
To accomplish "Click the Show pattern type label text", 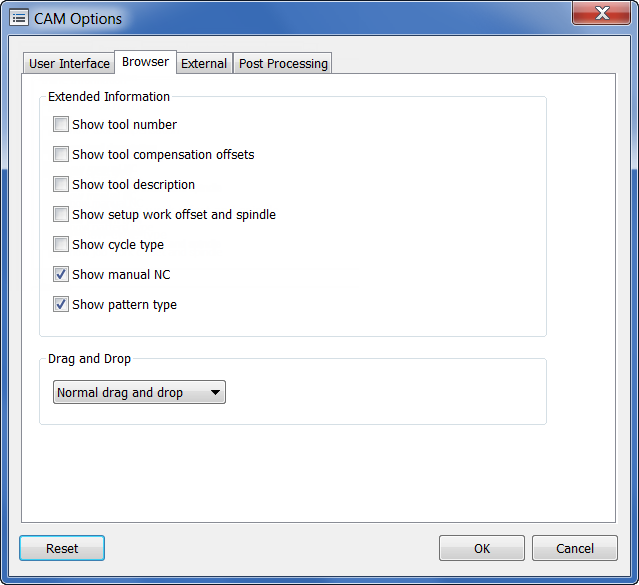I will tap(124, 305).
